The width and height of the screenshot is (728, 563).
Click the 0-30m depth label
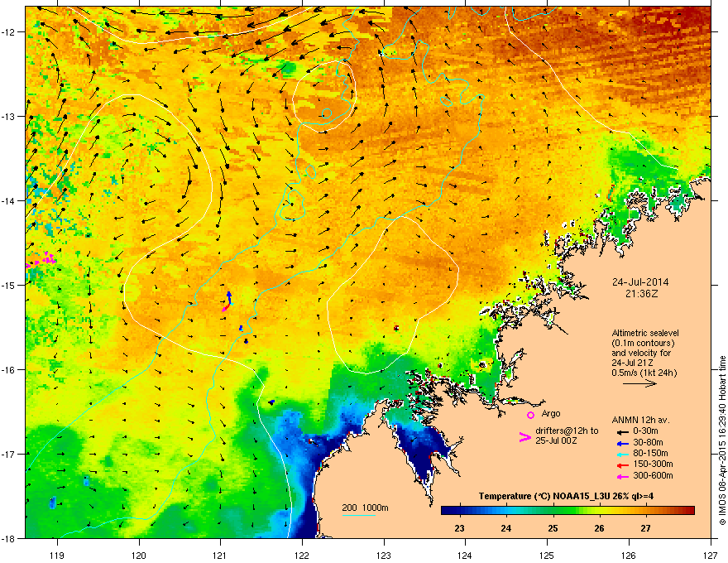645,431
